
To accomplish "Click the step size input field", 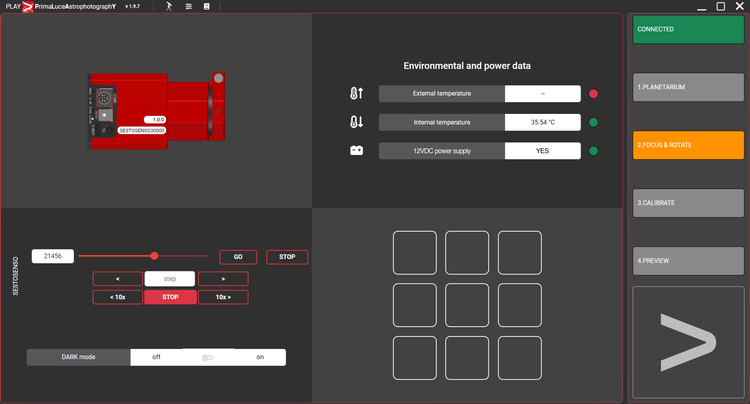I will (169, 279).
